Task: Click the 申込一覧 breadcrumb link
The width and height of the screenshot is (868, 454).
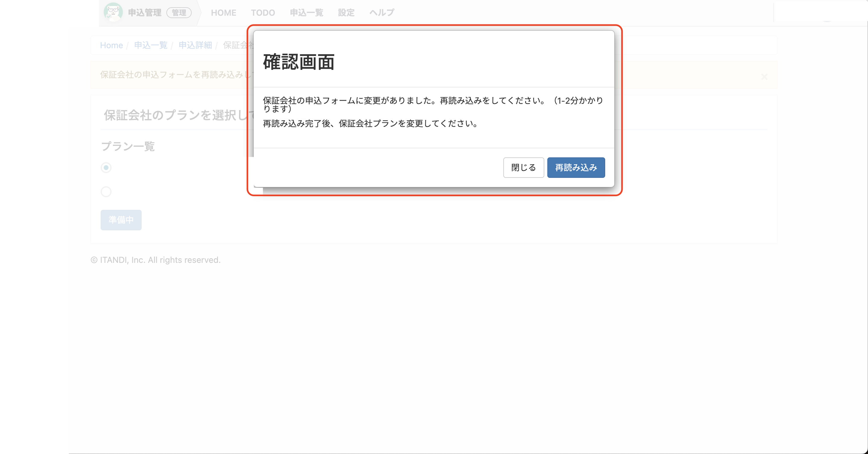Action: 151,45
